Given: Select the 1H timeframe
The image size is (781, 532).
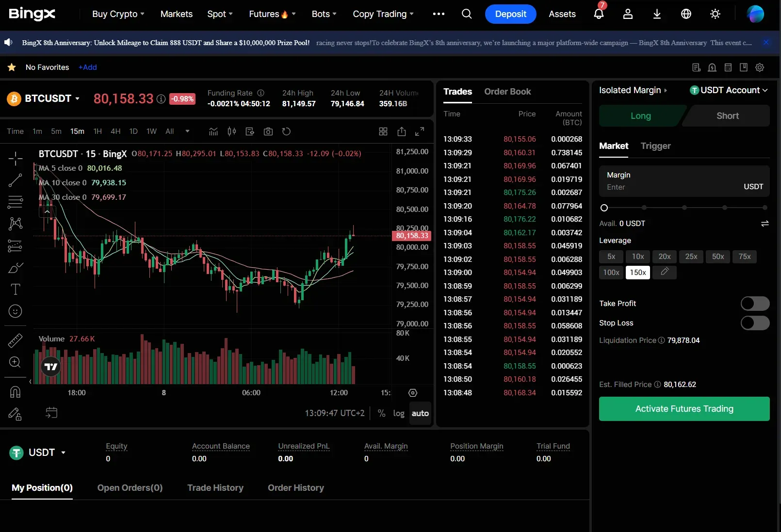Looking at the screenshot, I should pyautogui.click(x=98, y=131).
